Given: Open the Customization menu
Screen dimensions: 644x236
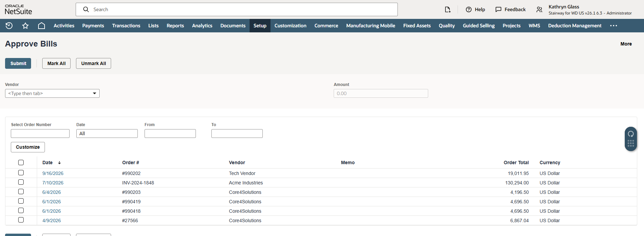Looking at the screenshot, I should pos(290,26).
